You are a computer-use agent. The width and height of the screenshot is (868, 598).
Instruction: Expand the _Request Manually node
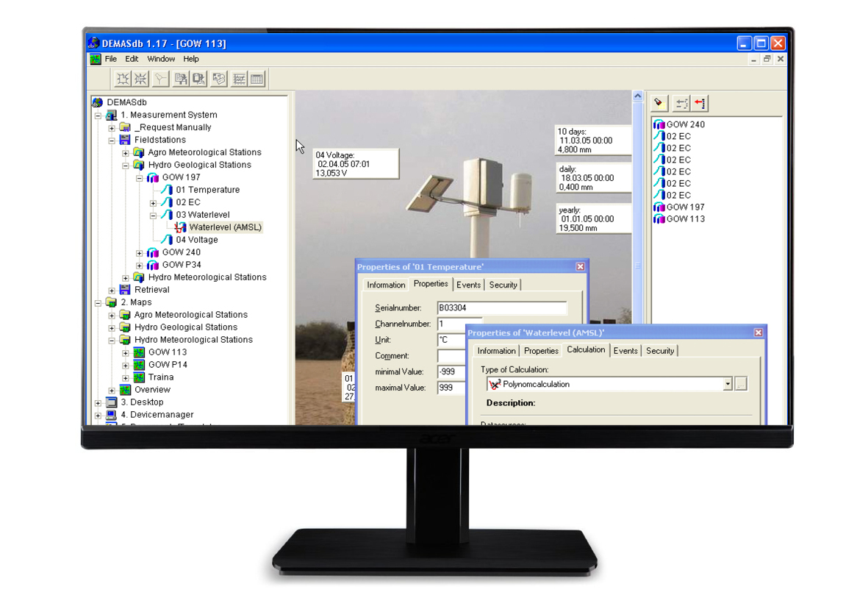[x=112, y=128]
